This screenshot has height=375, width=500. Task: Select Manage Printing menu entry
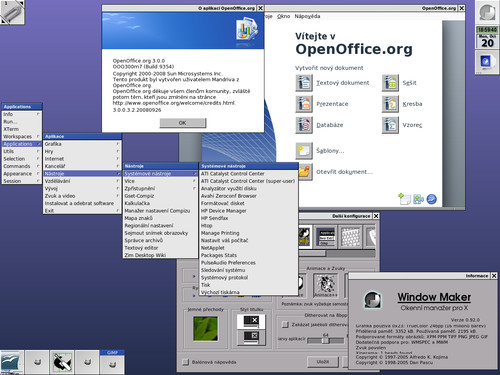[x=248, y=233]
